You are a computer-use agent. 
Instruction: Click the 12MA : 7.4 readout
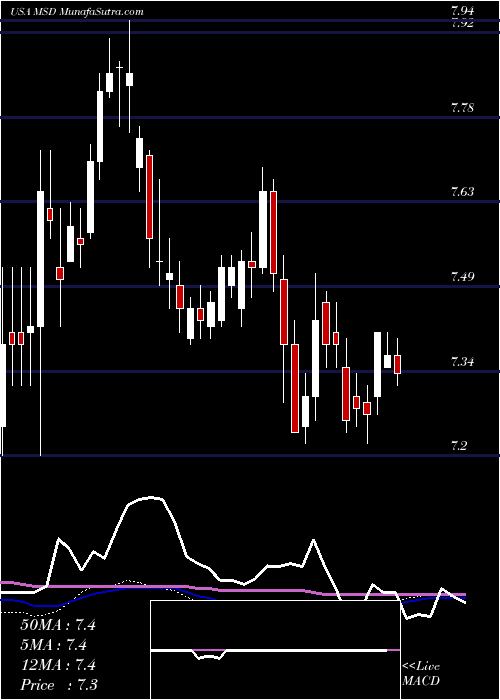pyautogui.click(x=58, y=665)
